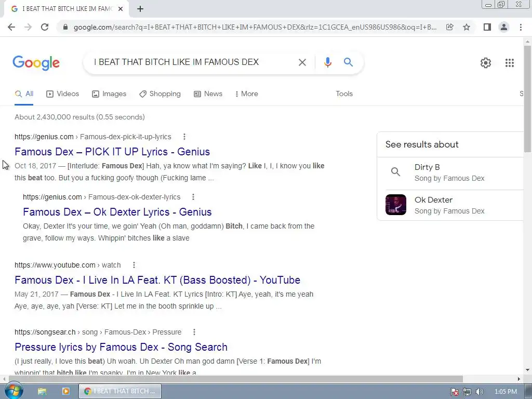View site security lock info
This screenshot has height=399, width=532.
pos(66,27)
